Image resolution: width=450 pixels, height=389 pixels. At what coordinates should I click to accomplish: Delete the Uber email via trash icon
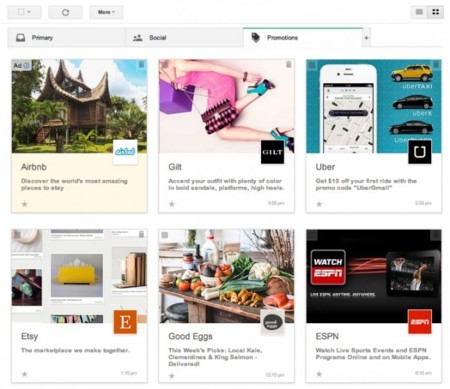436,64
